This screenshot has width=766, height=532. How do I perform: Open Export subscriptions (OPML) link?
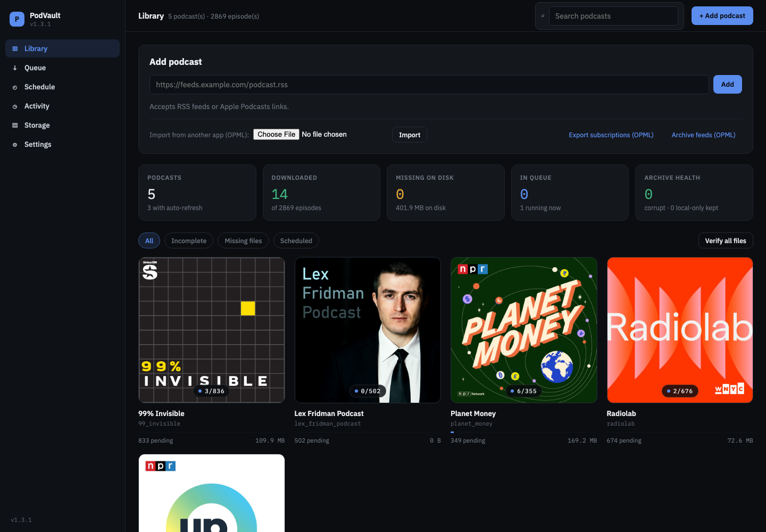coord(611,135)
